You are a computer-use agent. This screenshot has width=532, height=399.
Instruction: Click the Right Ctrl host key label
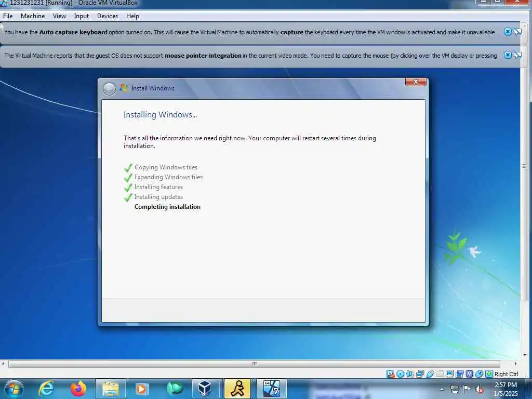click(506, 374)
